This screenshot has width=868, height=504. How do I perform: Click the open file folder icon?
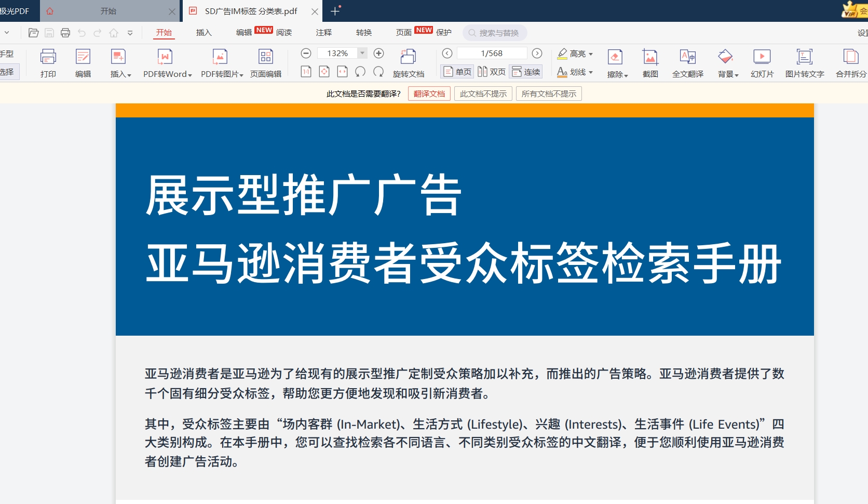coord(33,33)
